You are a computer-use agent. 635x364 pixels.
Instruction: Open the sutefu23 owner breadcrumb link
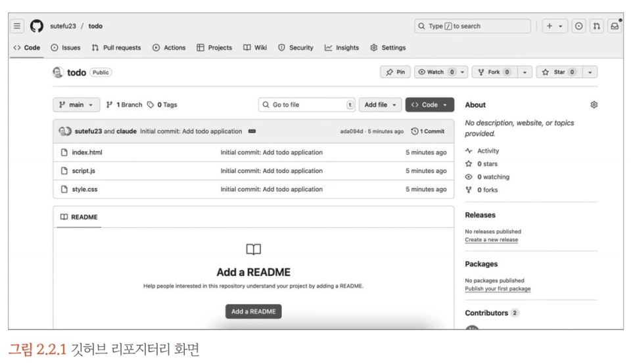tap(62, 26)
